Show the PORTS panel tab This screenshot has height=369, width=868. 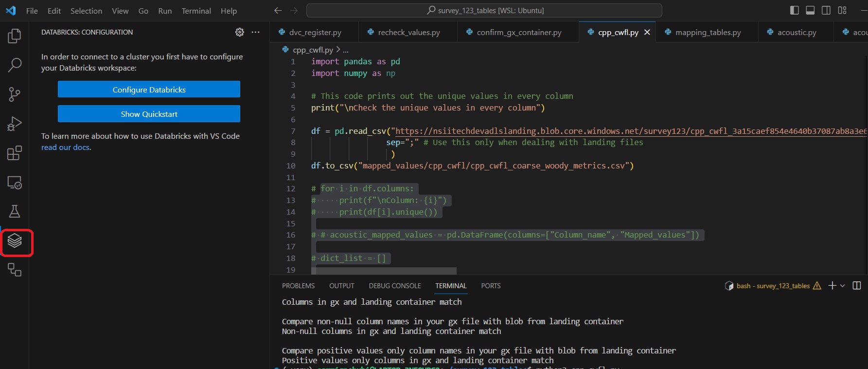[491, 286]
